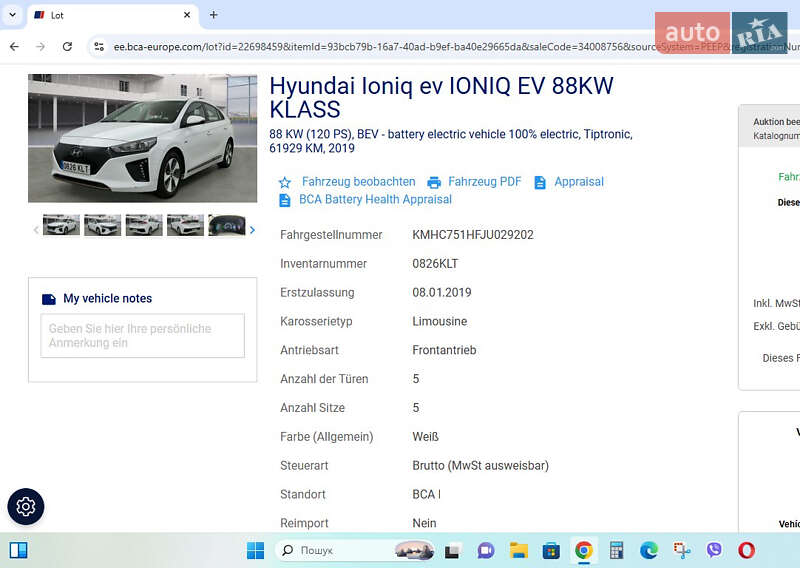The height and width of the screenshot is (568, 800).
Task: Click inventory number 0826KLT
Action: point(435,264)
